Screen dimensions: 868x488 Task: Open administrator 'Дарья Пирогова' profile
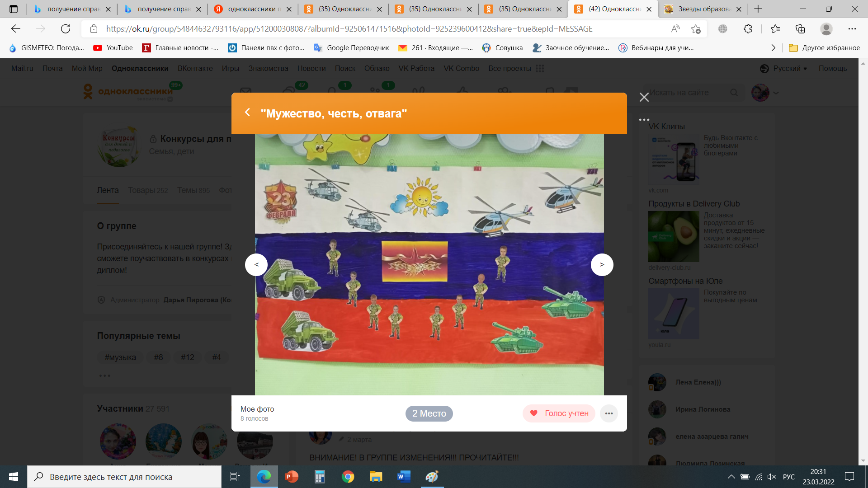pyautogui.click(x=198, y=300)
